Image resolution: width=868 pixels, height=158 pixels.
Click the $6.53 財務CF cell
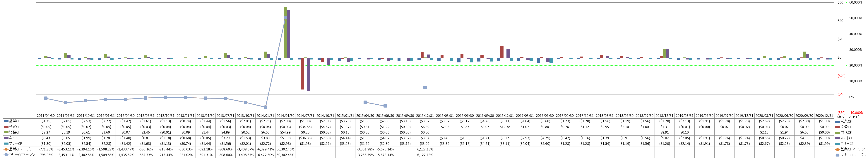point(804,132)
